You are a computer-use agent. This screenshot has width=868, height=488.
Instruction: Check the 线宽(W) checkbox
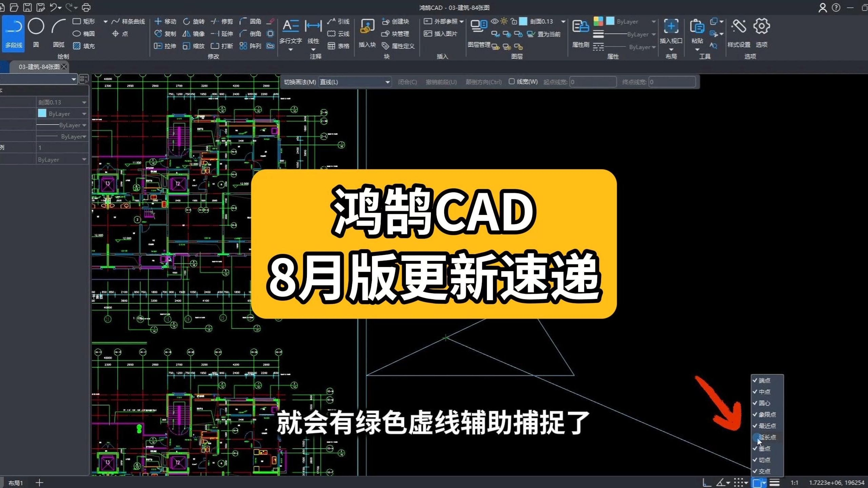click(x=512, y=82)
